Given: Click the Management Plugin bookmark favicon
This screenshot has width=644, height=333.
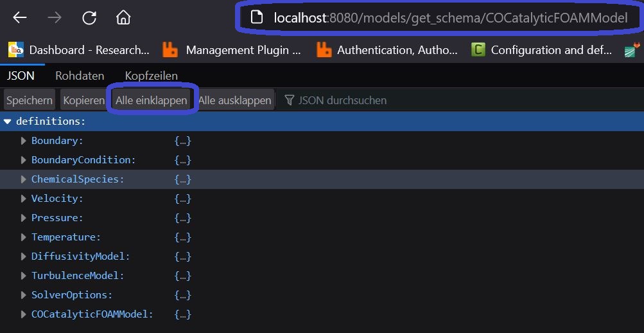Looking at the screenshot, I should coord(170,50).
